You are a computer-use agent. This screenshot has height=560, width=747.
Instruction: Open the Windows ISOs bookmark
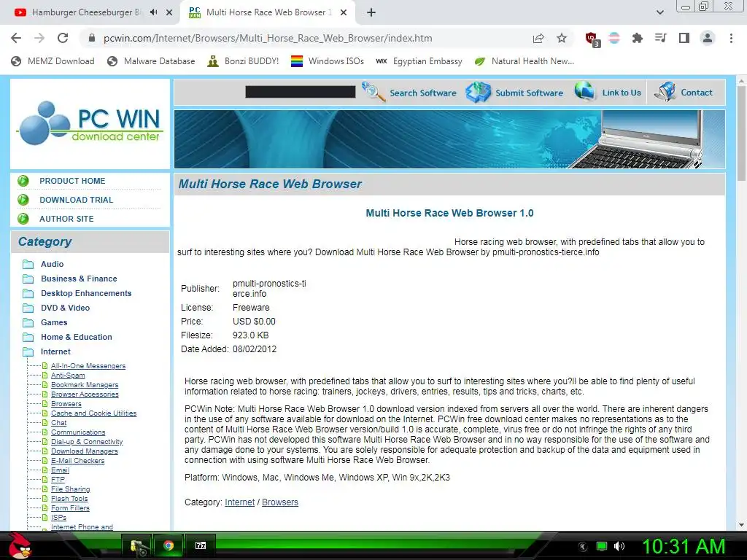click(x=328, y=61)
